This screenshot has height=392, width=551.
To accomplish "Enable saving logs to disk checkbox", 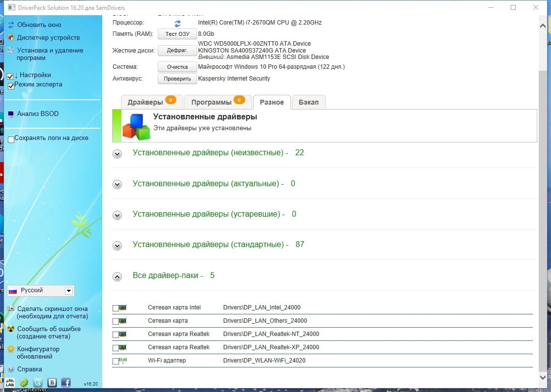I will (11, 140).
